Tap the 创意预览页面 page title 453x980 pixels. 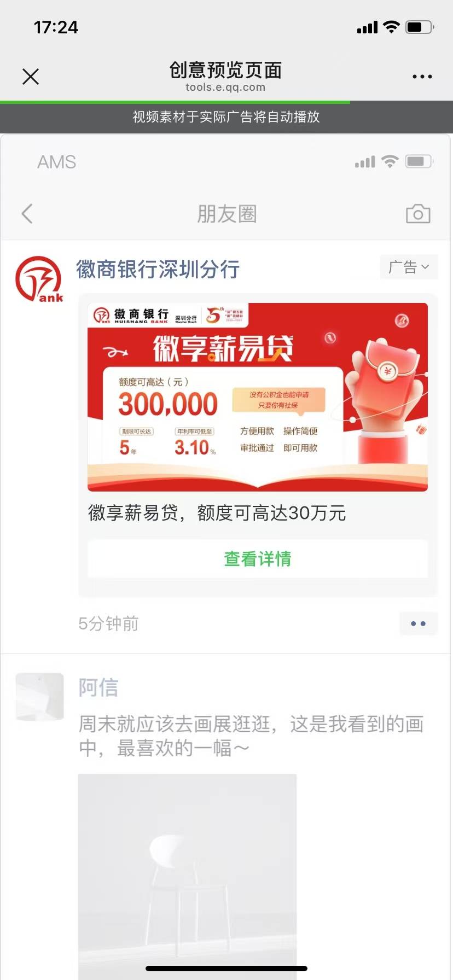coord(226,70)
